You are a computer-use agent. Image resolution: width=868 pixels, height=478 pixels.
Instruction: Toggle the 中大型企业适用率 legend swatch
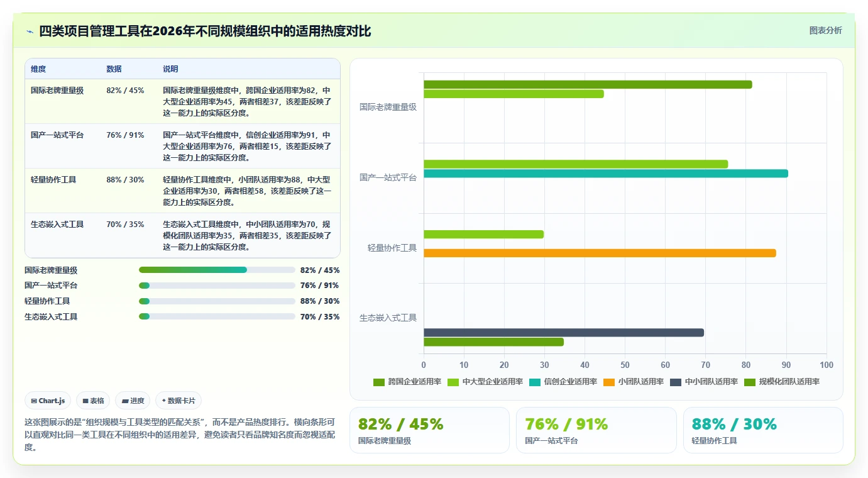point(453,382)
